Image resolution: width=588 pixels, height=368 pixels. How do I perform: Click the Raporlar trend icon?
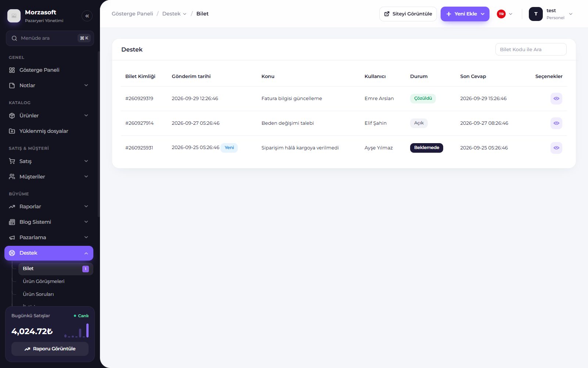[12, 206]
